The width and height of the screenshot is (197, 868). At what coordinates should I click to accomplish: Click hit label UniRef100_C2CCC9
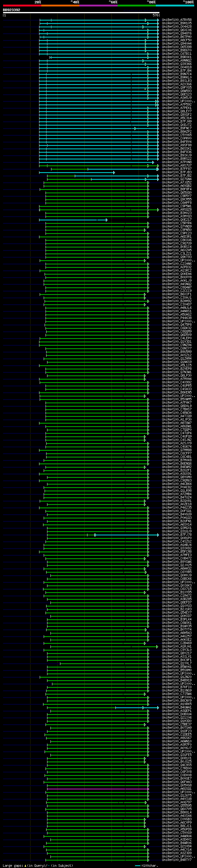177,291
